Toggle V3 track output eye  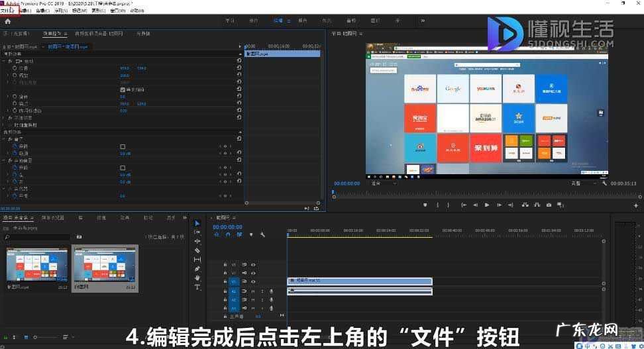[253, 265]
